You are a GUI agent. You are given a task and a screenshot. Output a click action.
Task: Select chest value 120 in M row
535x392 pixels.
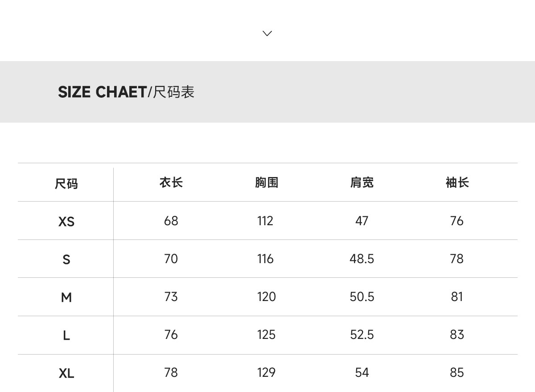267,297
